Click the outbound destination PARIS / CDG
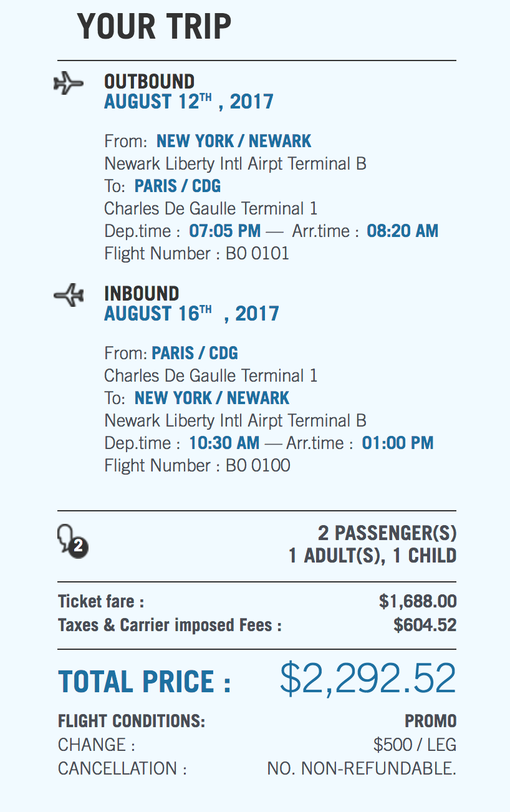510x812 pixels. (x=178, y=186)
